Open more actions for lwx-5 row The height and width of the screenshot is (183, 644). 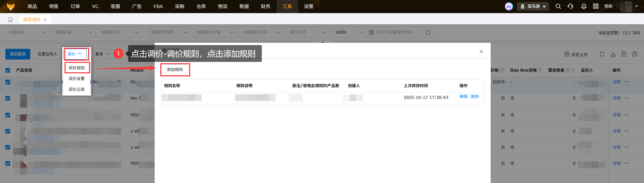click(627, 98)
